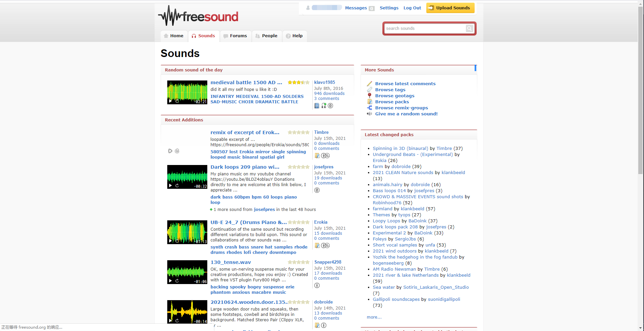The height and width of the screenshot is (331, 644).
Task: Toggle loop on Dark loops 209 player
Action: pos(177,185)
